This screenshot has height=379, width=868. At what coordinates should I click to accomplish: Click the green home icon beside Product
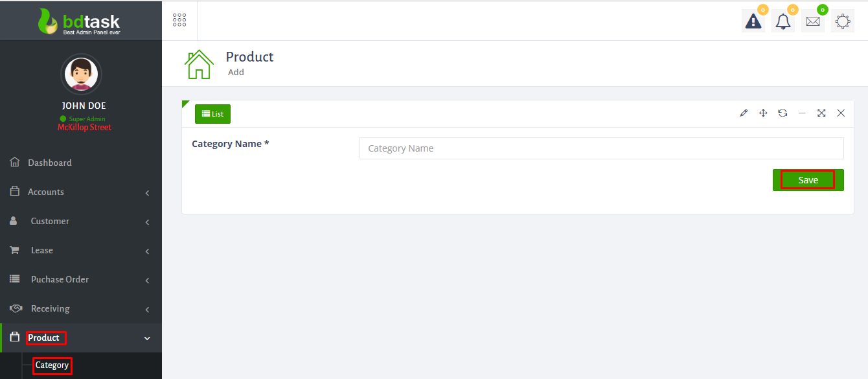[199, 64]
